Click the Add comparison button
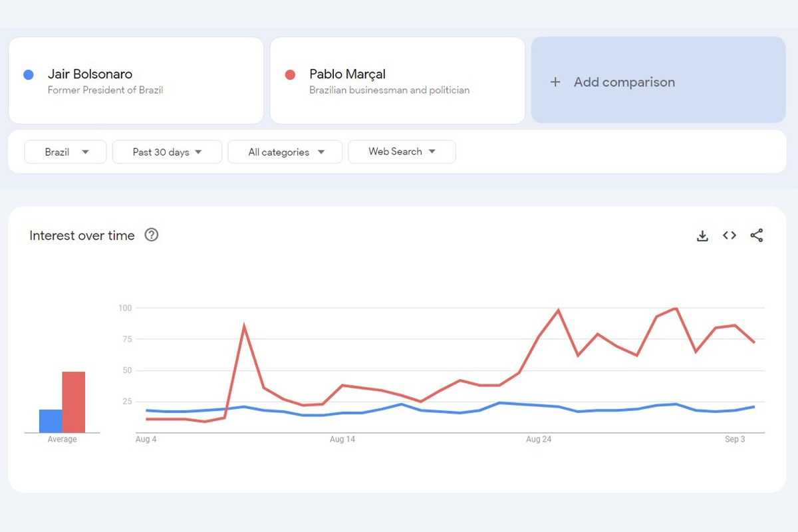The image size is (798, 532). click(x=658, y=80)
